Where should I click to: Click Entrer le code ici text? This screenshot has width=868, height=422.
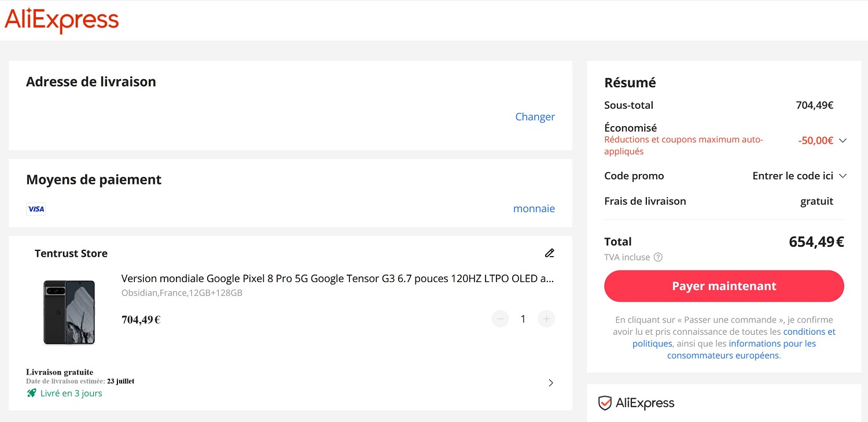793,176
